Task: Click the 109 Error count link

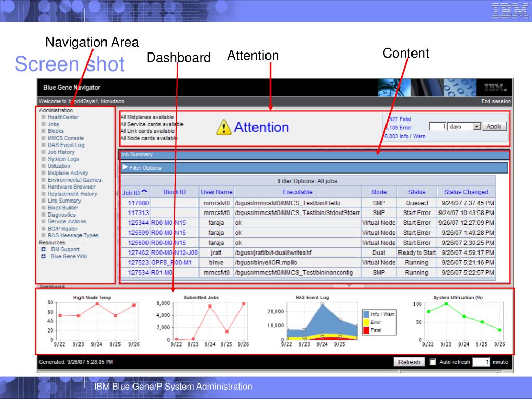Action: 398,128
